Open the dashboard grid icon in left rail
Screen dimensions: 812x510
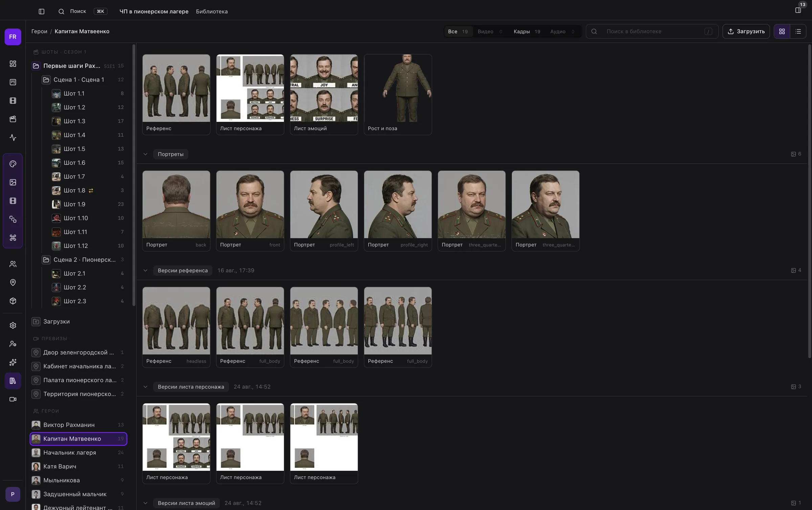tap(13, 64)
